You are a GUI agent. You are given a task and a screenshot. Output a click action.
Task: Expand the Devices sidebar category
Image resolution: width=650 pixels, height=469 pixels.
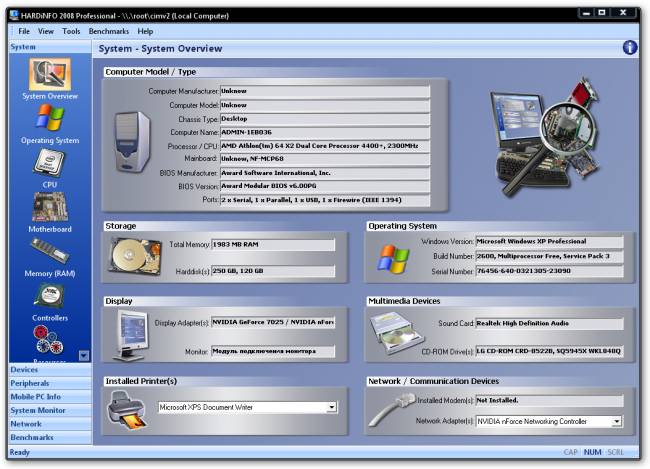(x=25, y=370)
